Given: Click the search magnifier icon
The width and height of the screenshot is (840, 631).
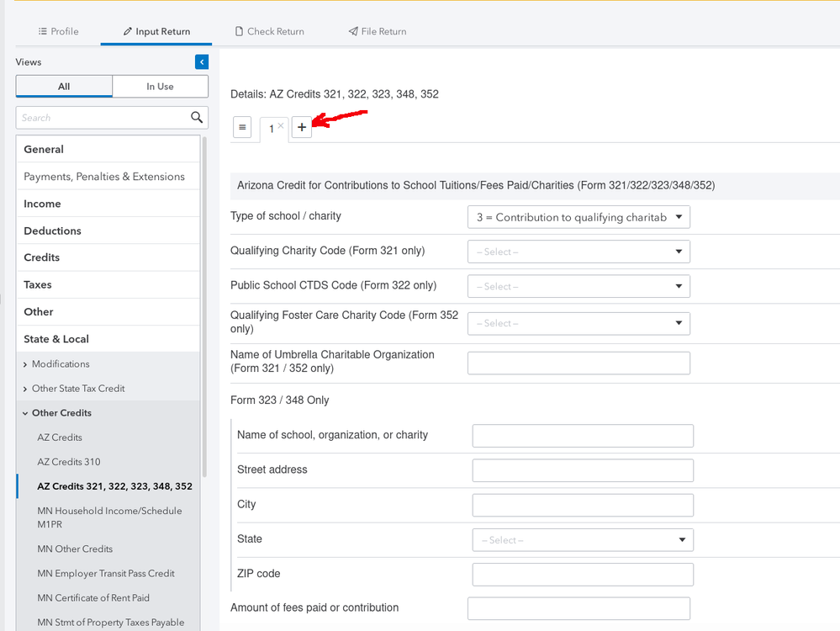Looking at the screenshot, I should coord(197,118).
